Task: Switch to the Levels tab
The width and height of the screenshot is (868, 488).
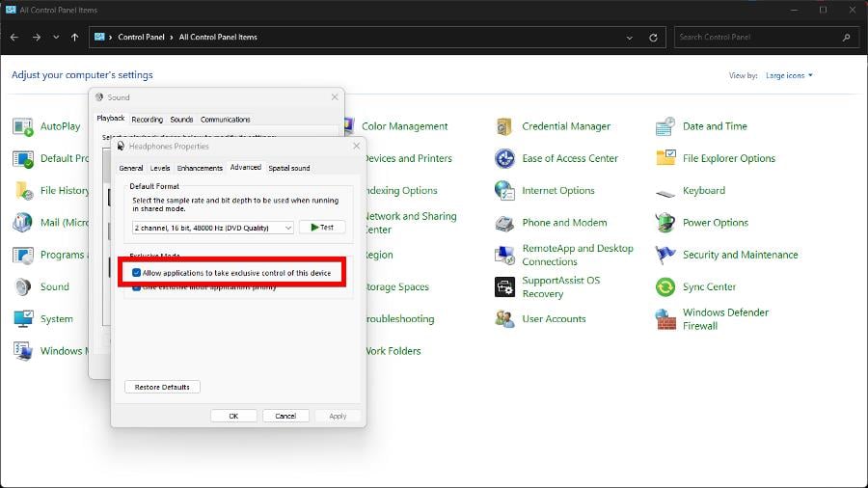Action: pos(160,168)
